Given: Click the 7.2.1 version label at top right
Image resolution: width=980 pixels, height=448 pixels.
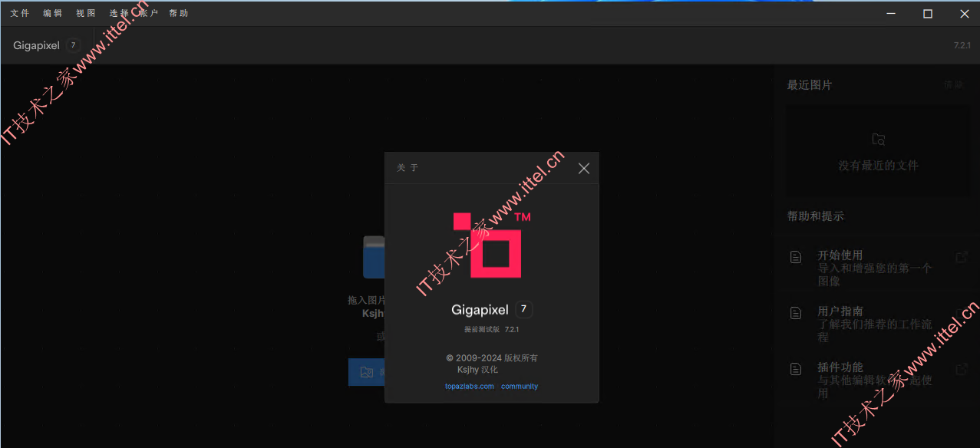Looking at the screenshot, I should click(x=962, y=45).
